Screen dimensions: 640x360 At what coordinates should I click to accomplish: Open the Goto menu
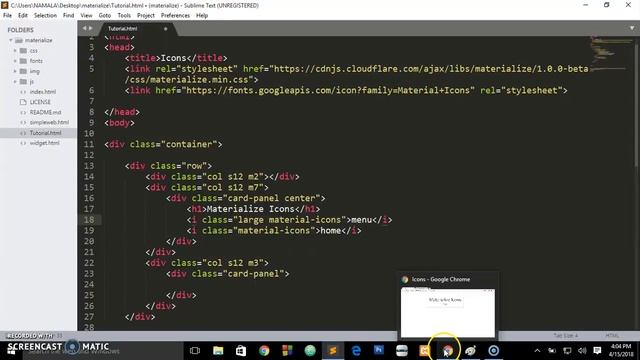tap(104, 15)
